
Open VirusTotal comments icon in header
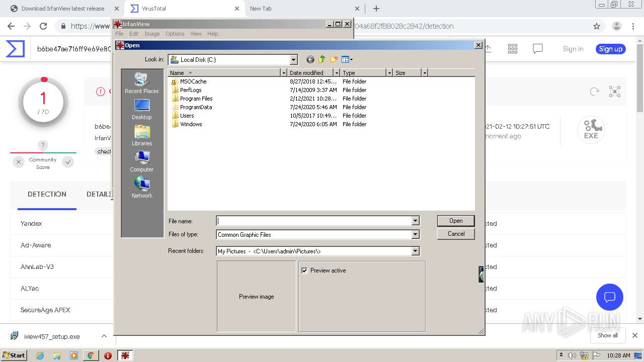[x=538, y=49]
